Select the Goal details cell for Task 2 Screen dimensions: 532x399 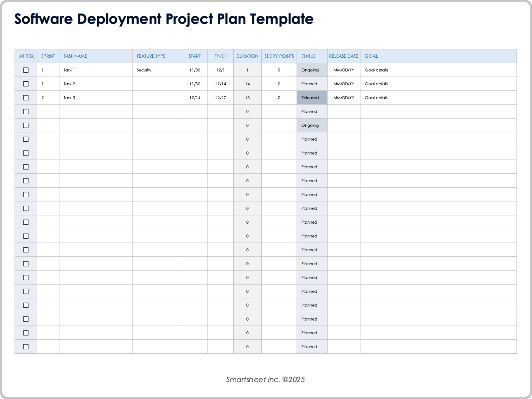click(x=376, y=84)
